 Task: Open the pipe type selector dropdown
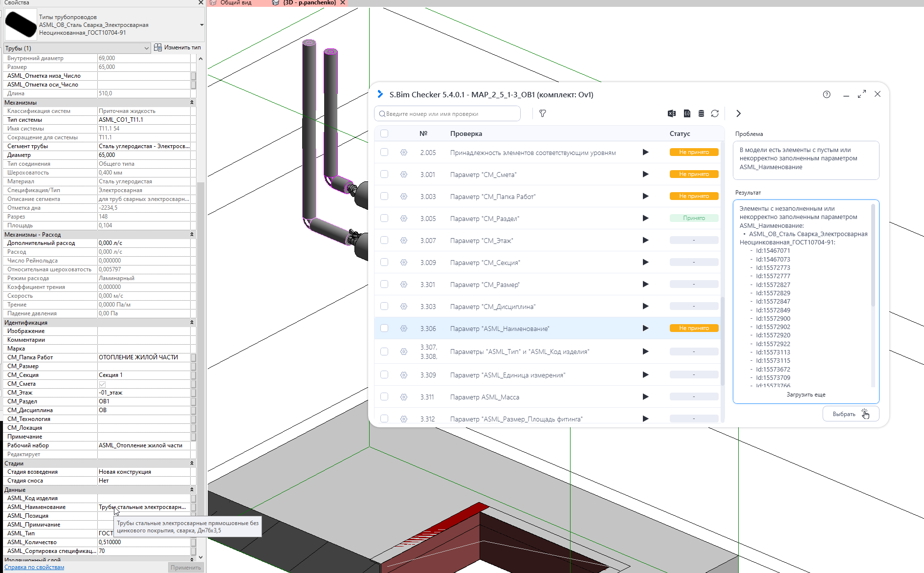coord(201,25)
